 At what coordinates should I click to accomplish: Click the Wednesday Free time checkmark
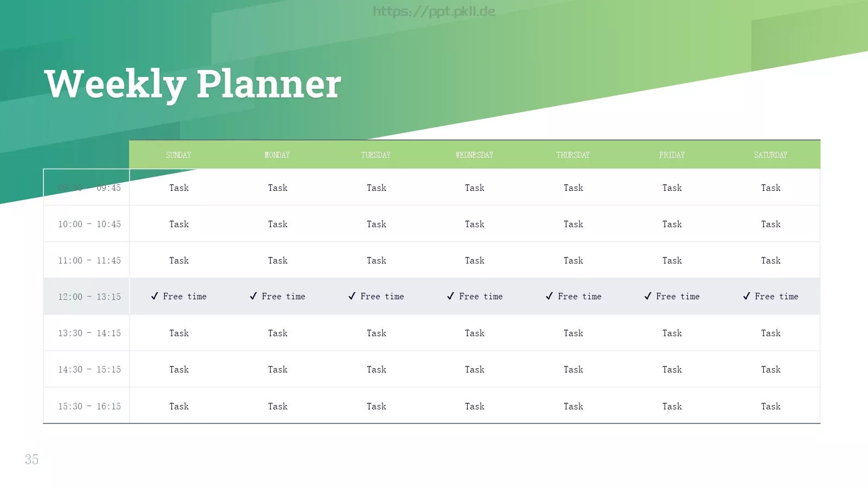pos(451,296)
